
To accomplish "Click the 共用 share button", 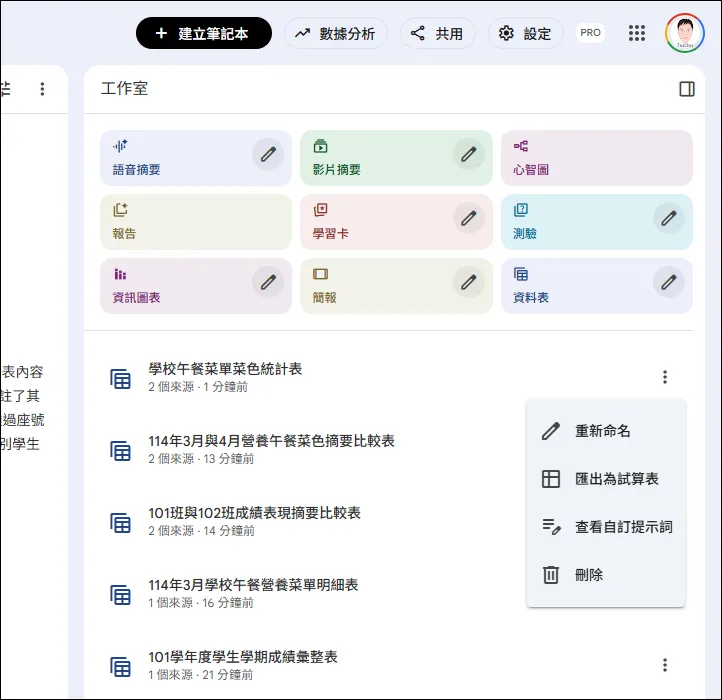I will click(437, 33).
